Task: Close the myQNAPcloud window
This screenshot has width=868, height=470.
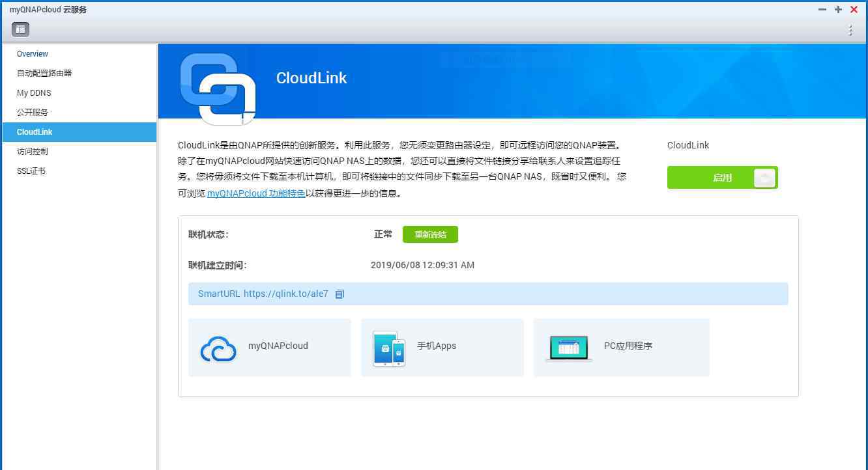Action: coord(854,10)
